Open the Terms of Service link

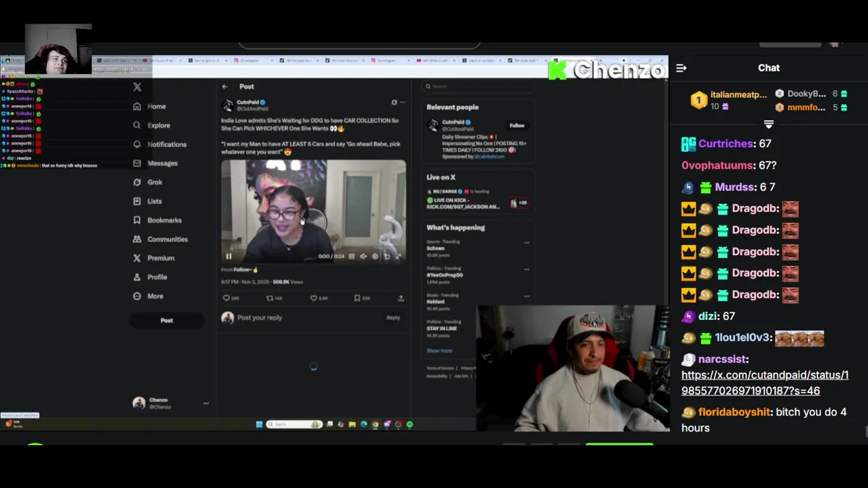440,368
